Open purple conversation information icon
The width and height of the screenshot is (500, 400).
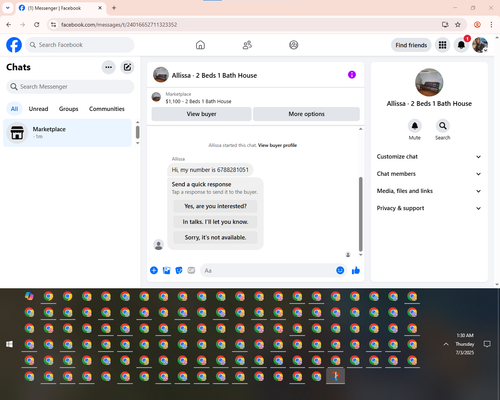pos(352,75)
